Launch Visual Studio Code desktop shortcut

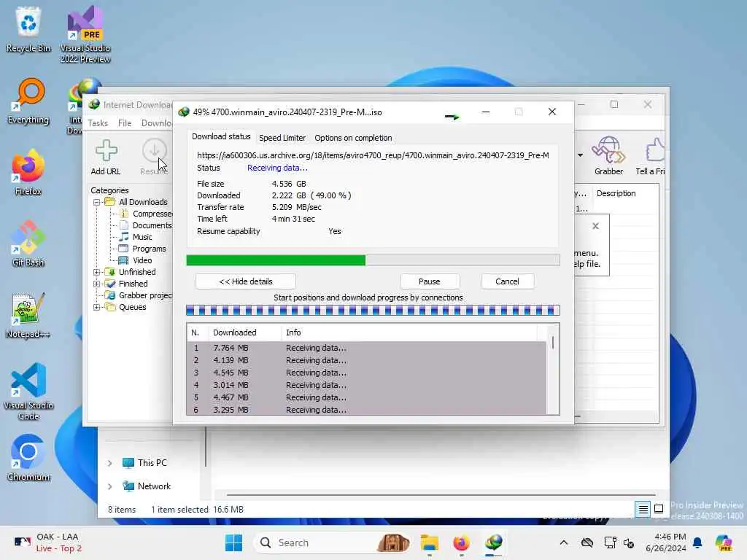[x=28, y=392]
